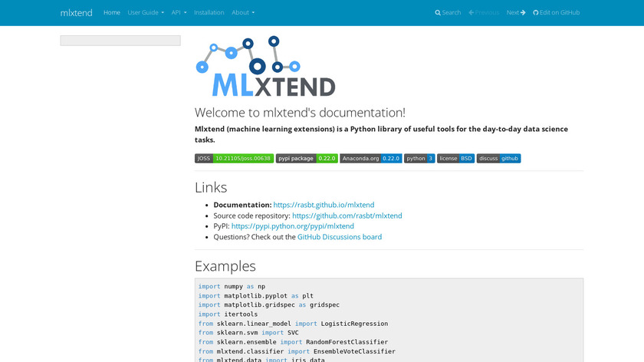Go to the Previous page
This screenshot has height=362, width=644.
tap(484, 13)
